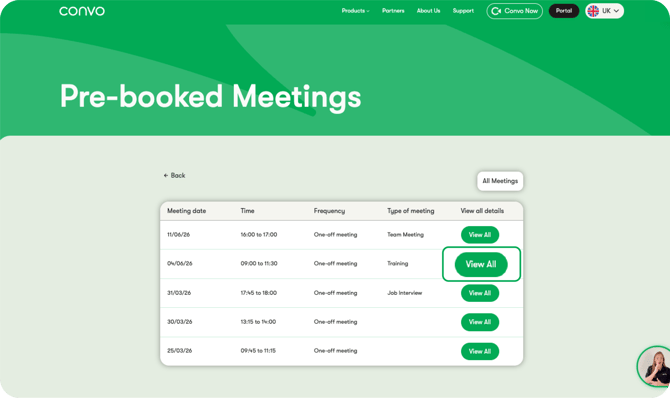
Task: Select the 31/03/26 date cell
Action: click(x=179, y=293)
